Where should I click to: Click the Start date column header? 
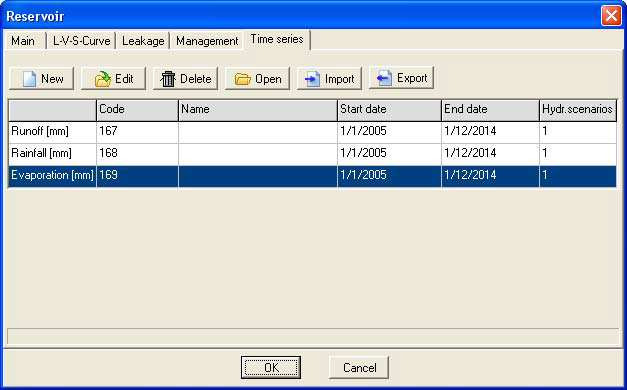389,110
